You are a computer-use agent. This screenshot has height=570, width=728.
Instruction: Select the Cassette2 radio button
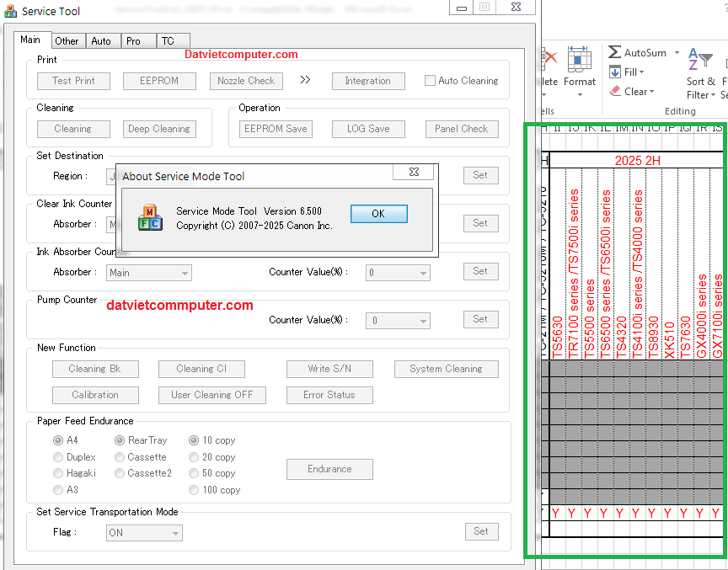120,473
